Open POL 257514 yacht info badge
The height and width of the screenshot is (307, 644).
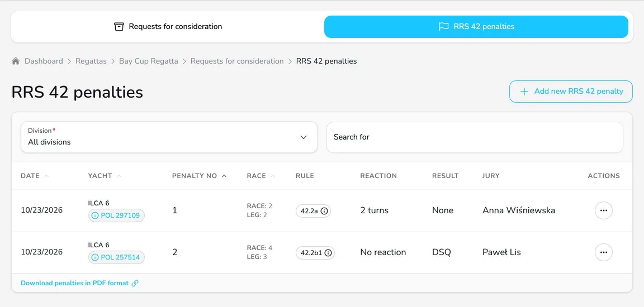click(116, 257)
